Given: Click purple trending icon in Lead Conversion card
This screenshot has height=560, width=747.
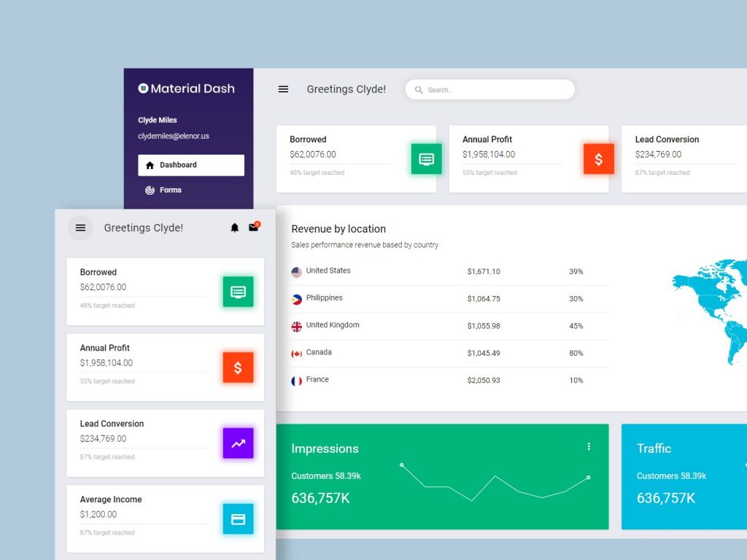Looking at the screenshot, I should (239, 443).
